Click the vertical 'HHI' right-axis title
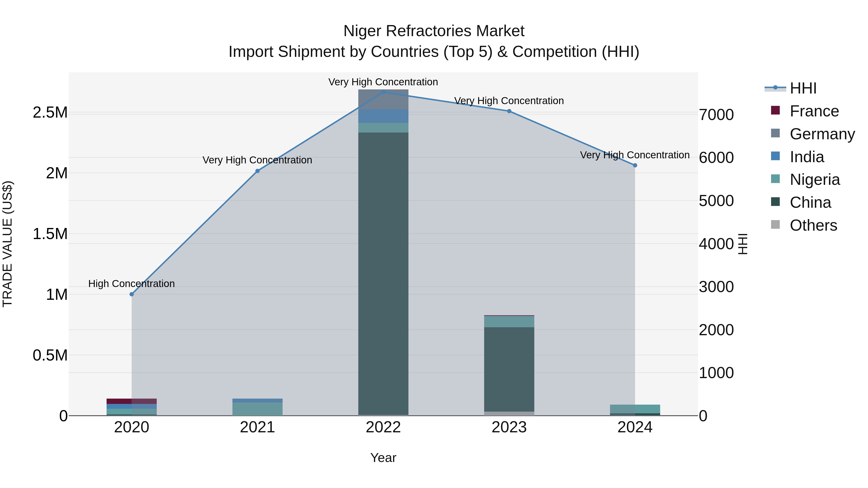Viewport: 868px width, 488px height. tap(743, 244)
